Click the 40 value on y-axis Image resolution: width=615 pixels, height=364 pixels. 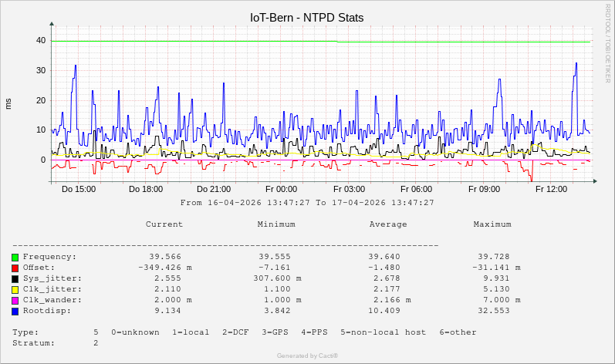(x=40, y=41)
